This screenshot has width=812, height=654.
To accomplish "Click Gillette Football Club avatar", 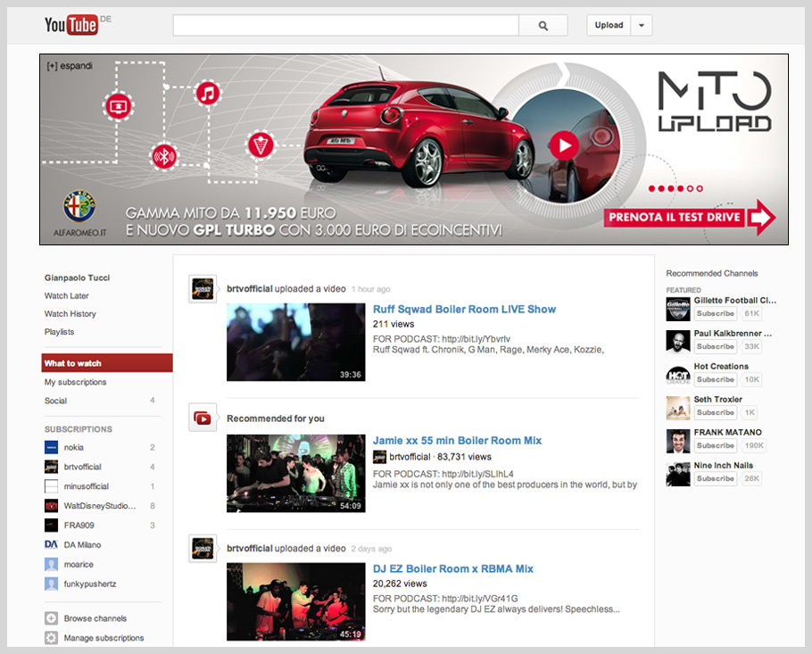I will click(678, 309).
